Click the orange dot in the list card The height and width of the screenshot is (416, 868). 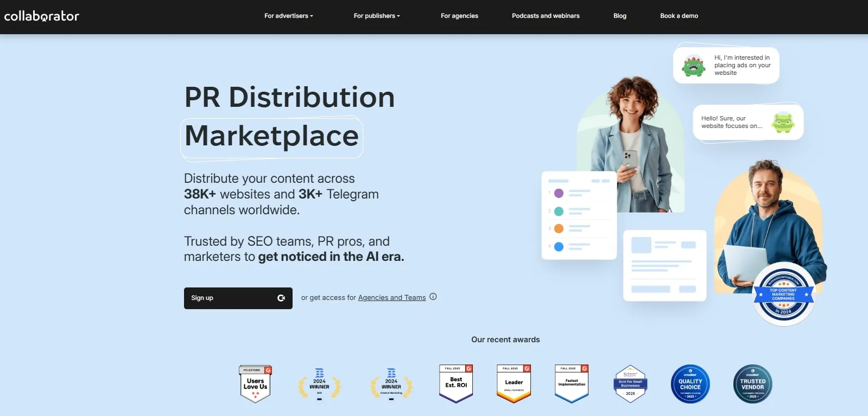click(559, 229)
